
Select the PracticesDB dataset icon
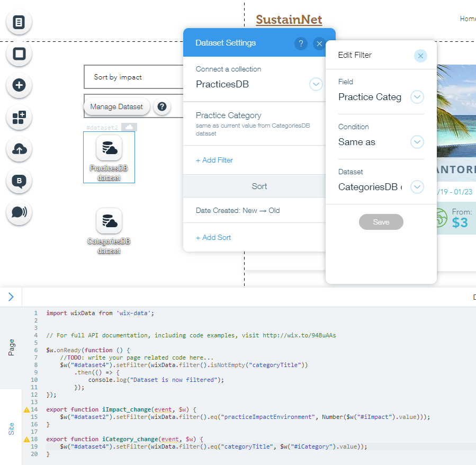(x=109, y=148)
